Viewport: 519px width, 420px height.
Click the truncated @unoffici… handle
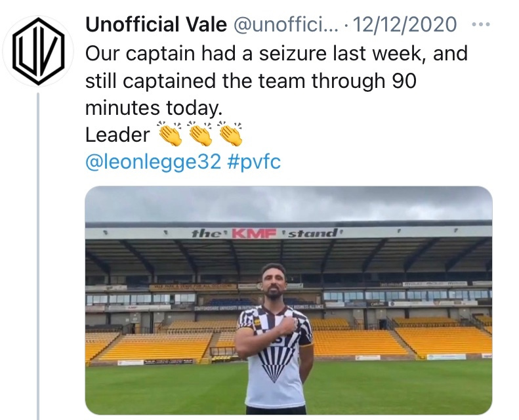283,25
